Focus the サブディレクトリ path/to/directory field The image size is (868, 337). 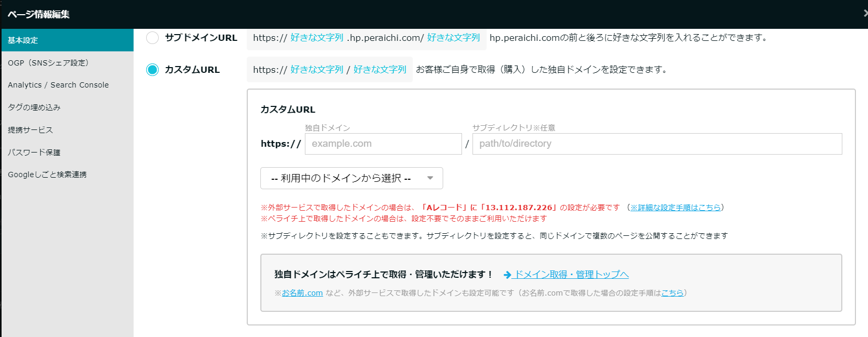click(657, 144)
